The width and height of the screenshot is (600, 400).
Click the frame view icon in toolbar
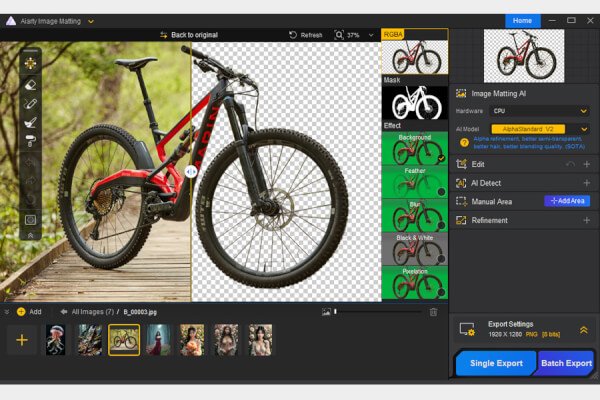coord(31,220)
